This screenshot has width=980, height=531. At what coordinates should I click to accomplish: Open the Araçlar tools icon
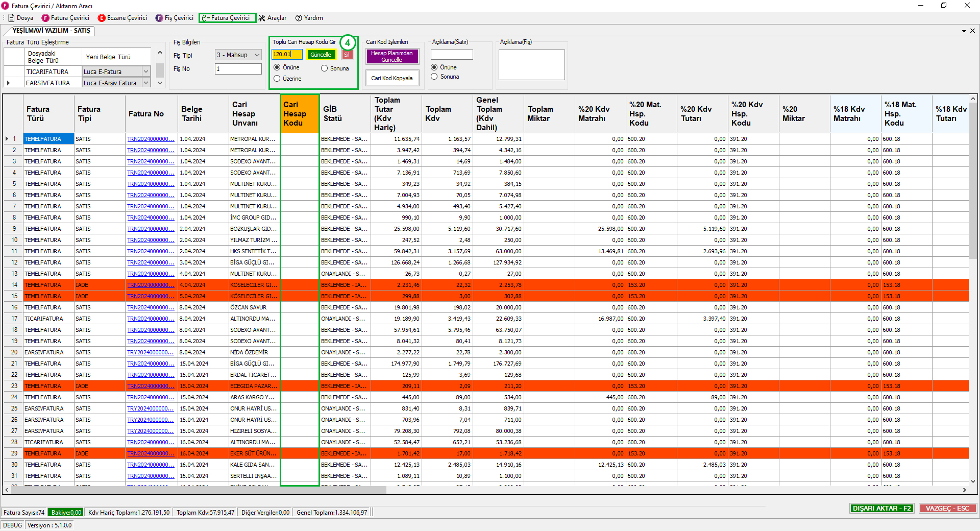(262, 18)
